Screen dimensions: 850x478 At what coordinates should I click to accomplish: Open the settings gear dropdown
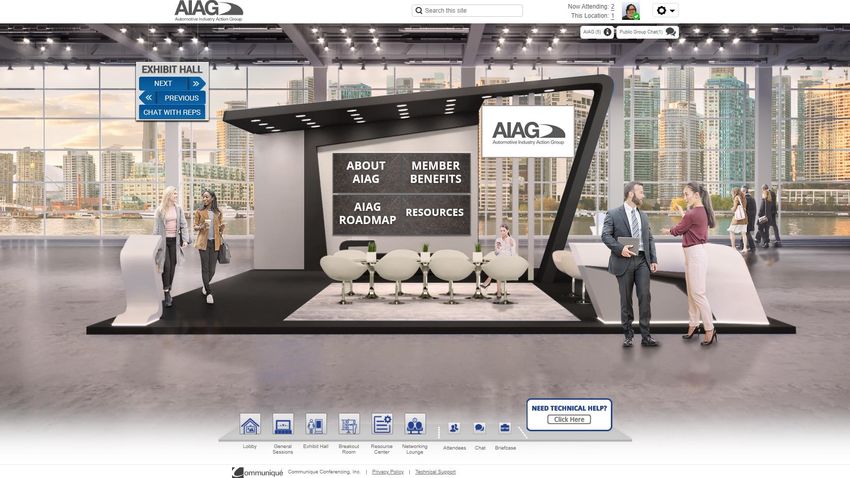pos(666,10)
